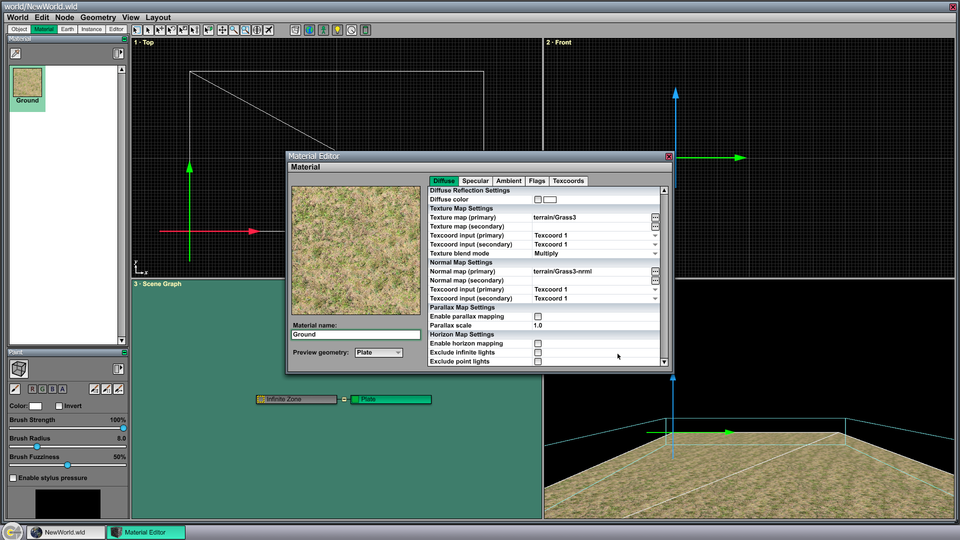Click the Brush Fuzziness slider handle

(x=67, y=465)
